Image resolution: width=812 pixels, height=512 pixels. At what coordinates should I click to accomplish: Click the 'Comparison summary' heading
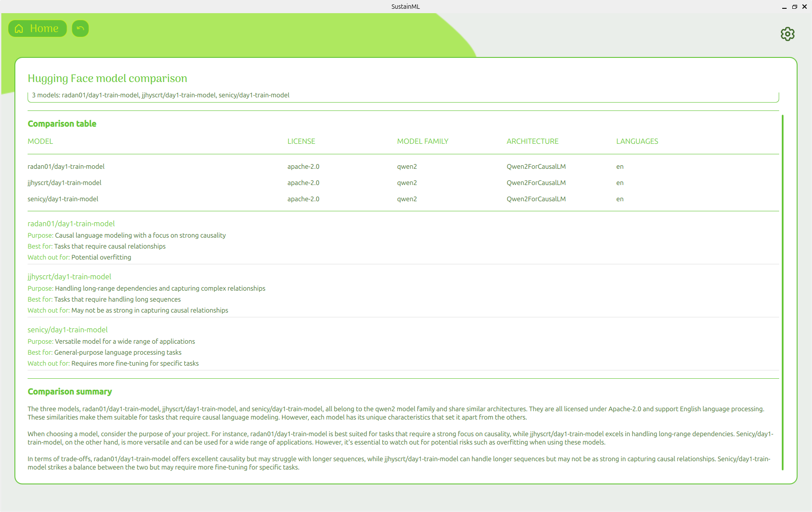click(70, 392)
